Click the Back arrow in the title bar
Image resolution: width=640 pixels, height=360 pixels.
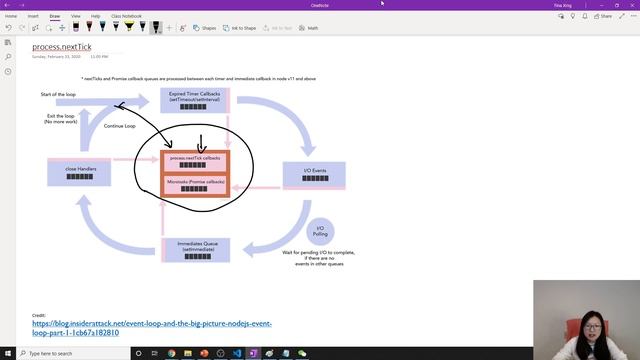pyautogui.click(x=7, y=5)
